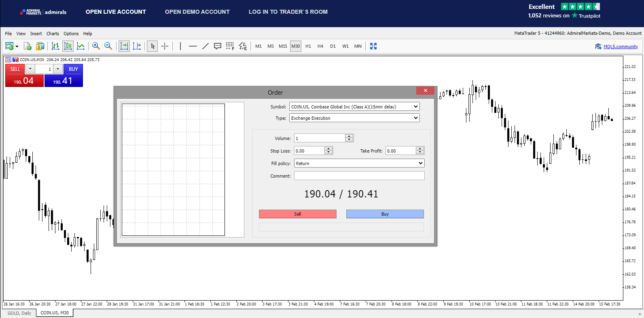Toggle the chart auto-scroll button
644x318 pixels.
(x=124, y=46)
